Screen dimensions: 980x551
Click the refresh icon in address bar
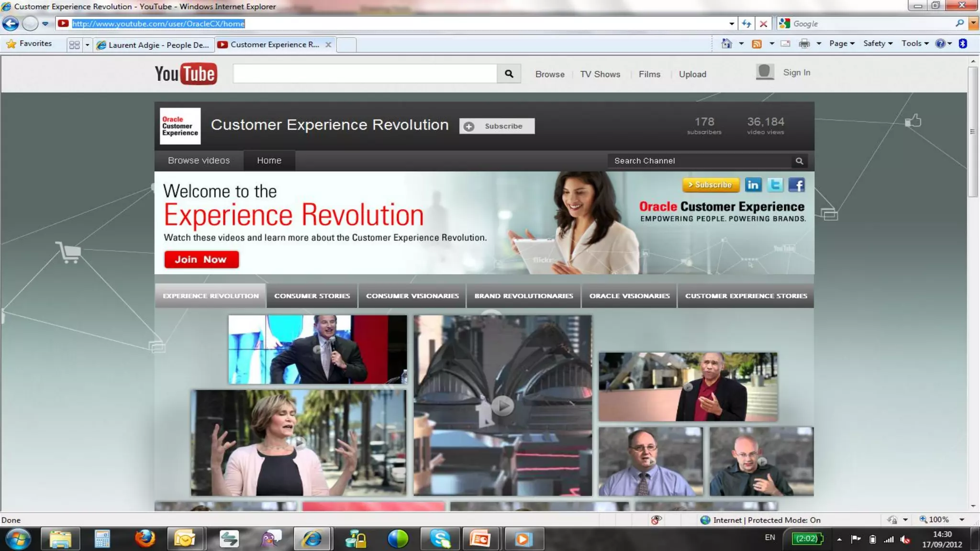coord(746,23)
